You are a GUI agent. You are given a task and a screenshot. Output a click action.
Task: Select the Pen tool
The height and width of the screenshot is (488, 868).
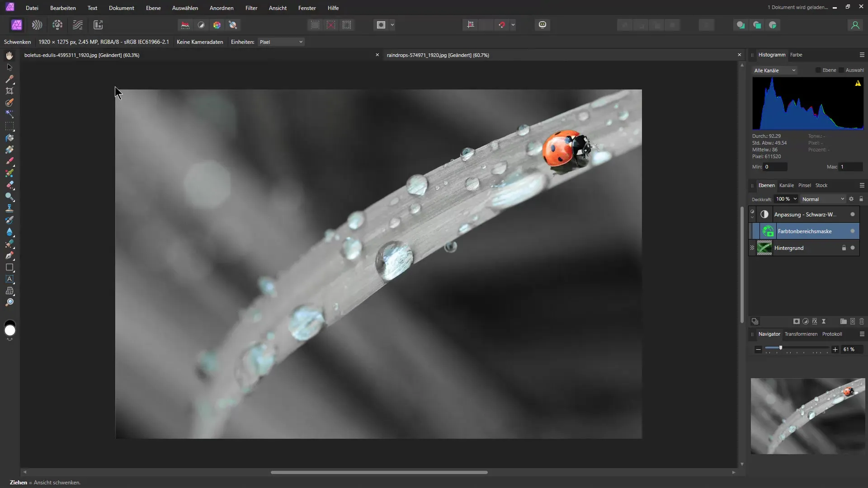9,255
